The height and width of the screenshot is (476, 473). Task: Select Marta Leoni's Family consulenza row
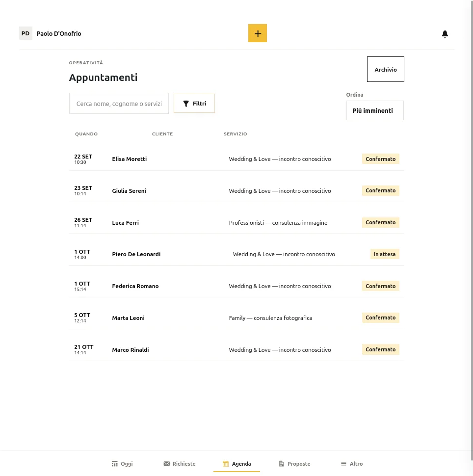[236, 318]
